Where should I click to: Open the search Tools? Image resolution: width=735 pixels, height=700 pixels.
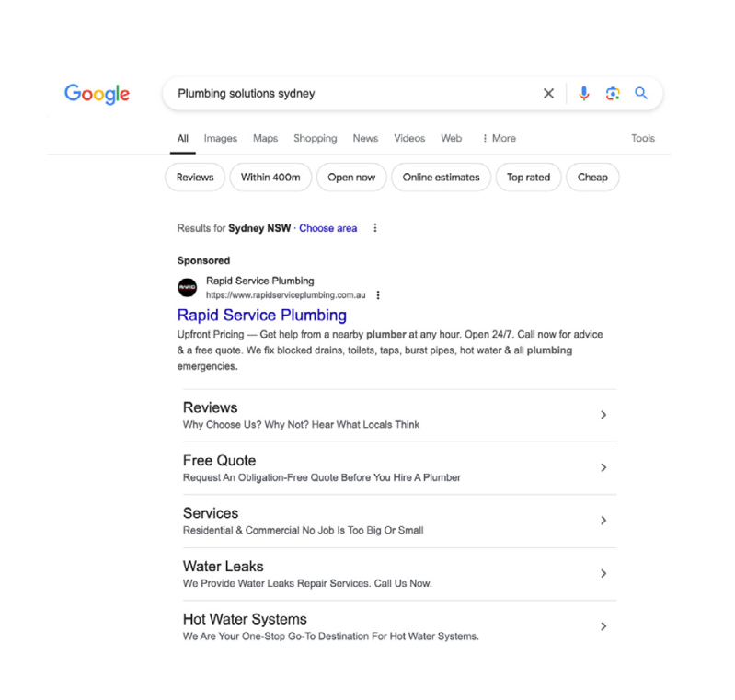click(x=643, y=138)
